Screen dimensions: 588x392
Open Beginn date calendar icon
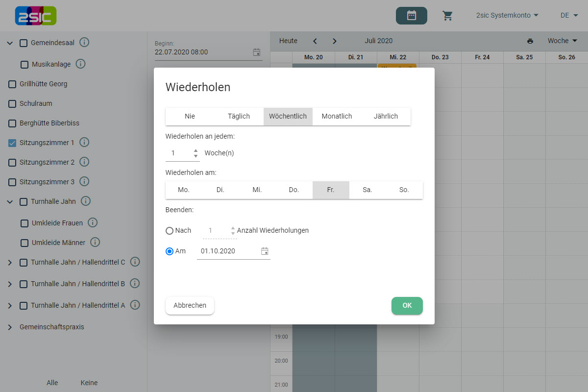click(257, 52)
